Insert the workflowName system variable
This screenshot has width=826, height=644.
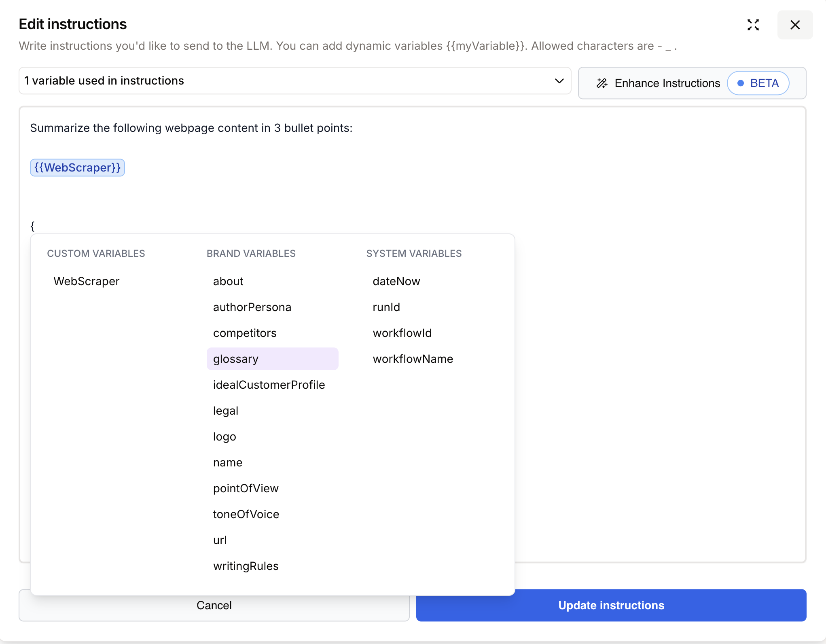pyautogui.click(x=413, y=358)
